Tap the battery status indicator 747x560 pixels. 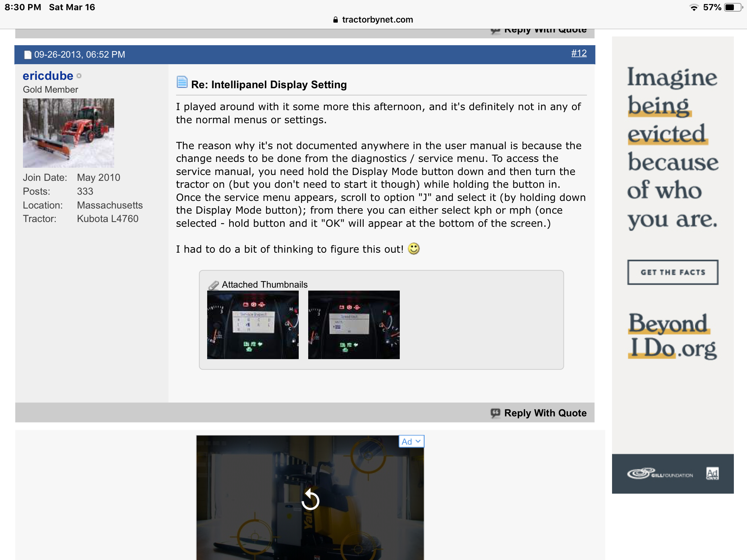pos(733,7)
